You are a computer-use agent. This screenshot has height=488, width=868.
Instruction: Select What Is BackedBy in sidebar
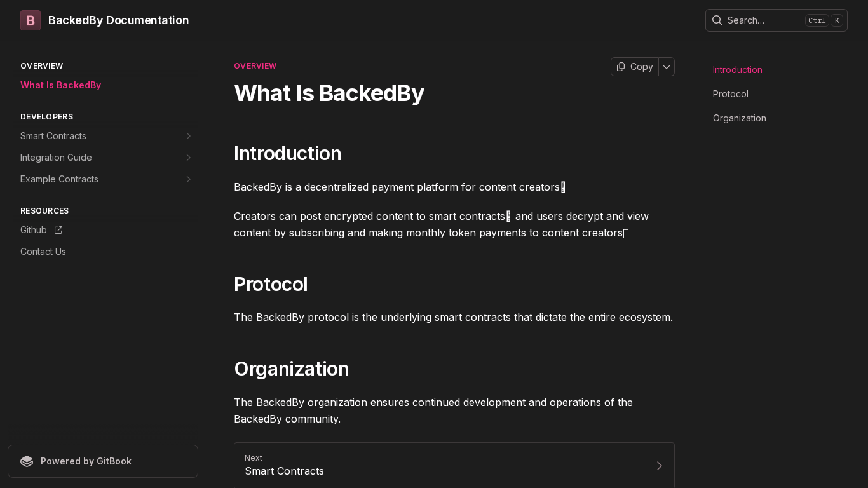point(60,85)
